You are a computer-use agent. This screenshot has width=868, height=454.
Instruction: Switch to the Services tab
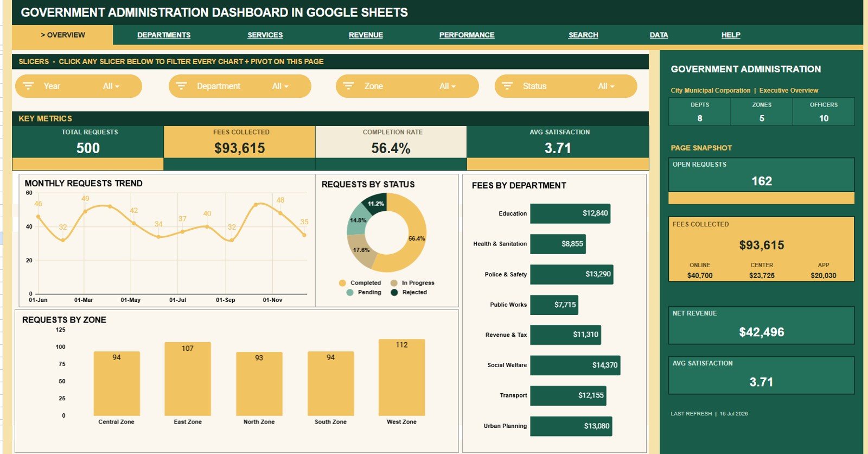265,35
